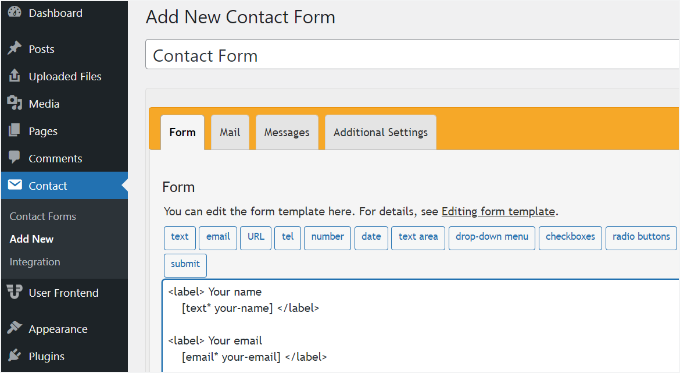Click the Comments speech bubble icon

tap(14, 157)
